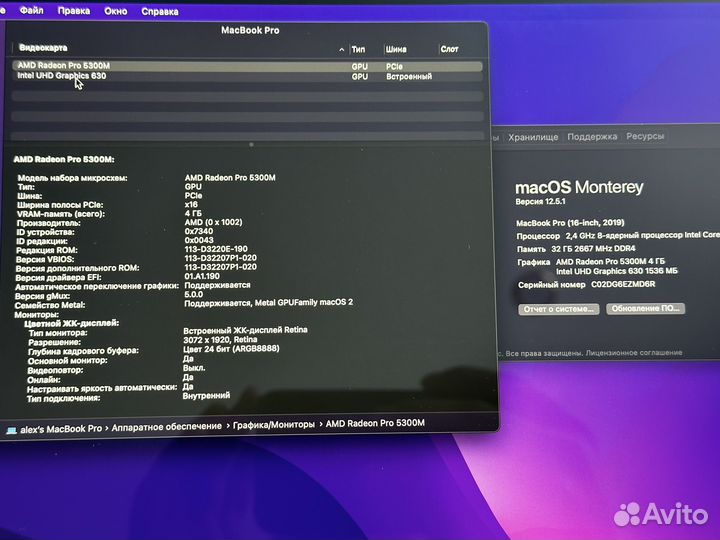Click the PCIe width value x16
This screenshot has width=720, height=540.
(x=191, y=204)
